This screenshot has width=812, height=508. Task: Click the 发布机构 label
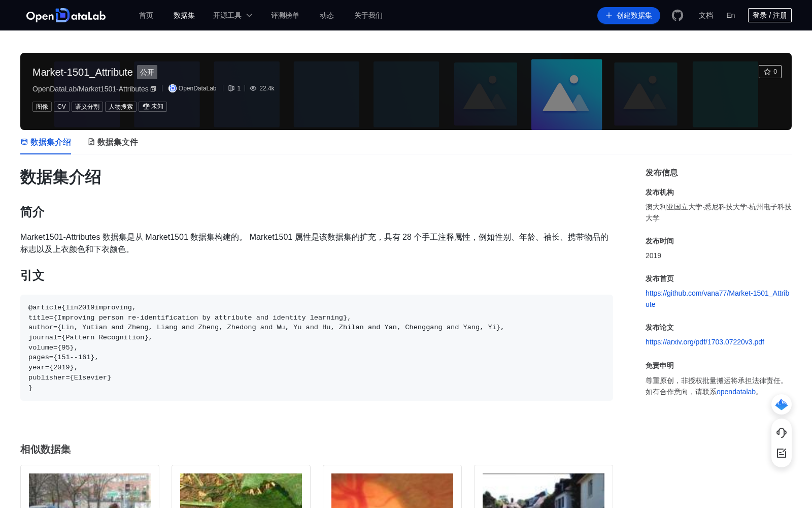pos(660,192)
